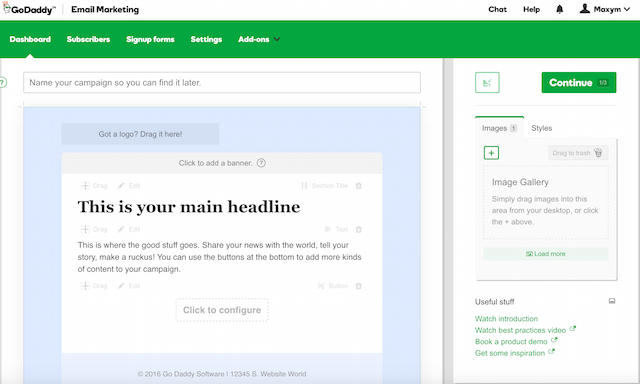Delete the headline section with trash icon

coord(359,186)
